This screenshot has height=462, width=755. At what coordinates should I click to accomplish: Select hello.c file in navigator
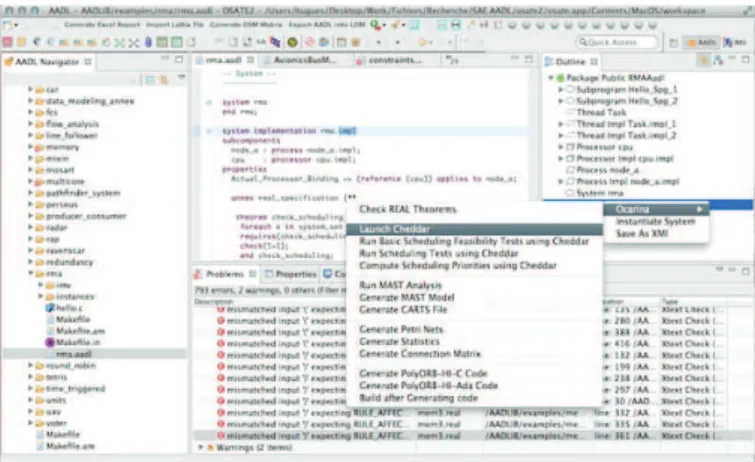(x=64, y=308)
